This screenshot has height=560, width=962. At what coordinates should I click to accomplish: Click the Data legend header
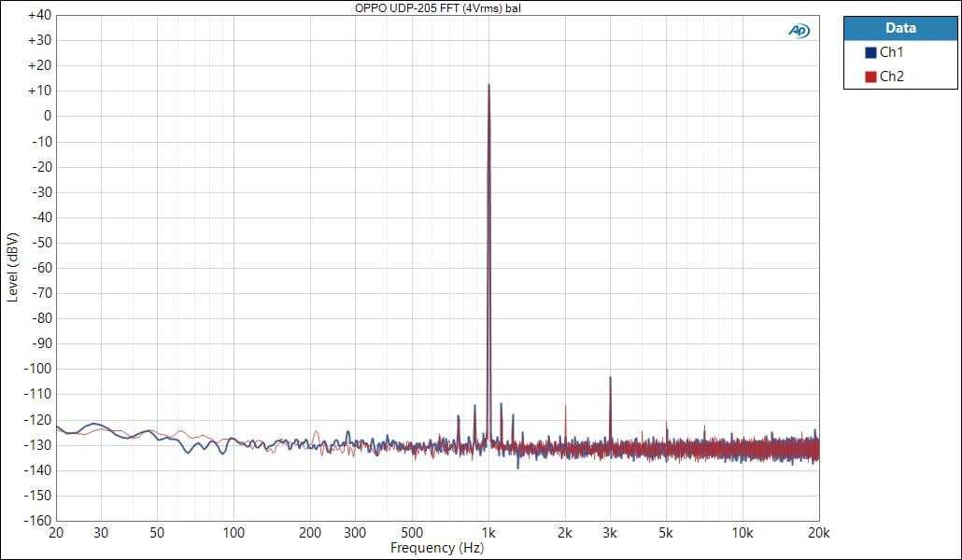(x=899, y=28)
